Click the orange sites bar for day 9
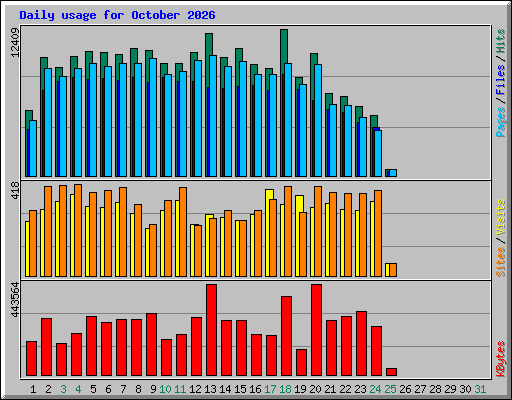Viewport: 512px width, 400px height. coord(153,250)
